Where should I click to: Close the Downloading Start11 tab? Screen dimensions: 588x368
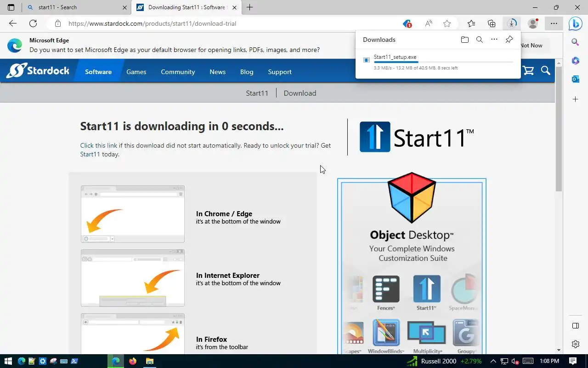tap(235, 7)
